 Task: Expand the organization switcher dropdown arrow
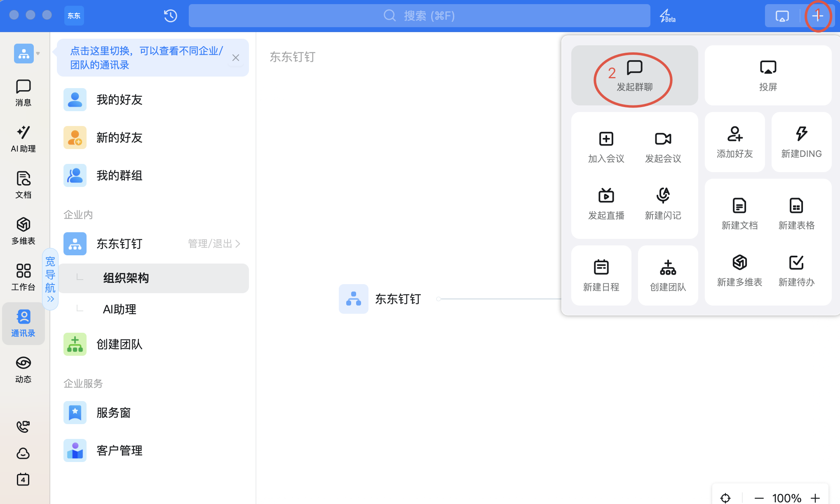tap(38, 54)
